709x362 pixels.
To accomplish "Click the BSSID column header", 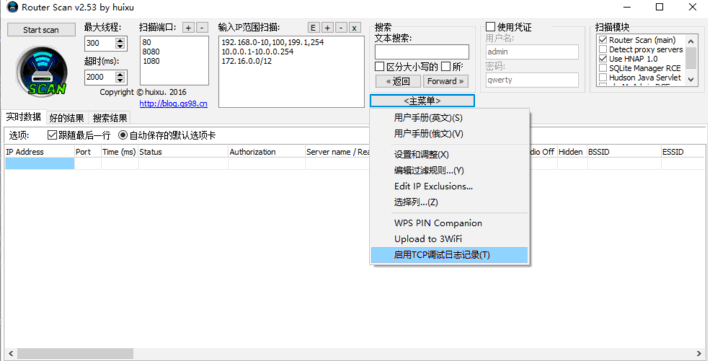I will tap(624, 152).
